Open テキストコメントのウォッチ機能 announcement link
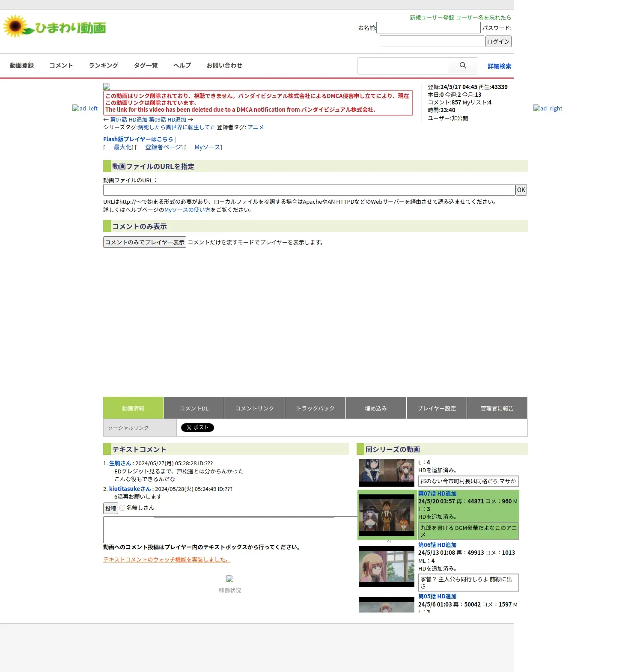 pyautogui.click(x=167, y=559)
